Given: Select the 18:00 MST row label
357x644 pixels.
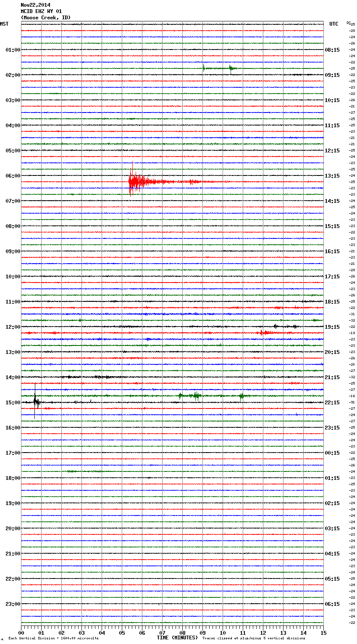Looking at the screenshot, I should click(x=13, y=478).
